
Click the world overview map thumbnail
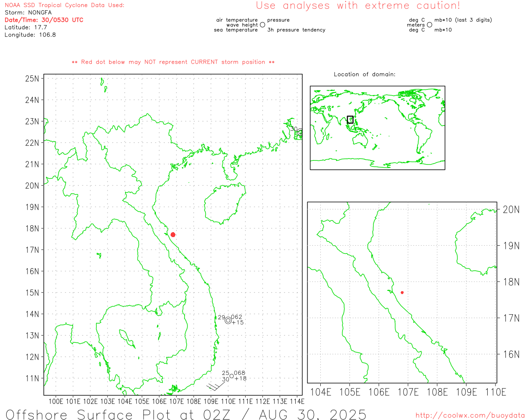coord(377,128)
